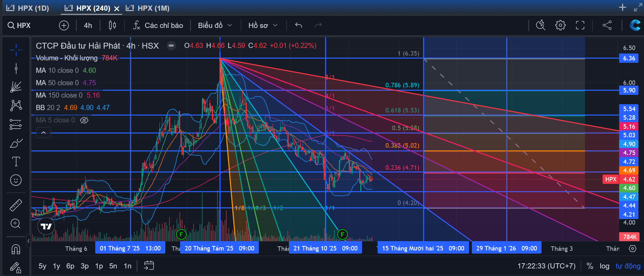644x276 pixels.
Task: Click the orange 0.382 (5.02) Fibonacci level
Action: click(x=402, y=146)
